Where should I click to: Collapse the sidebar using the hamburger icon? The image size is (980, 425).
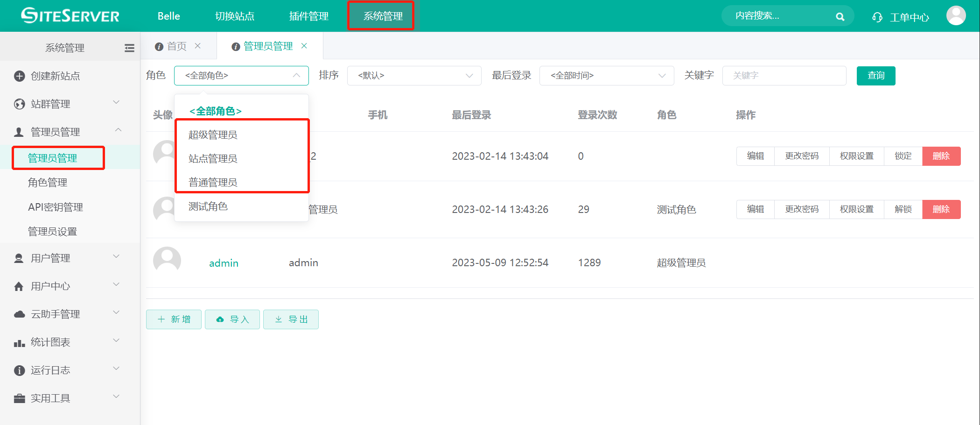pyautogui.click(x=129, y=47)
